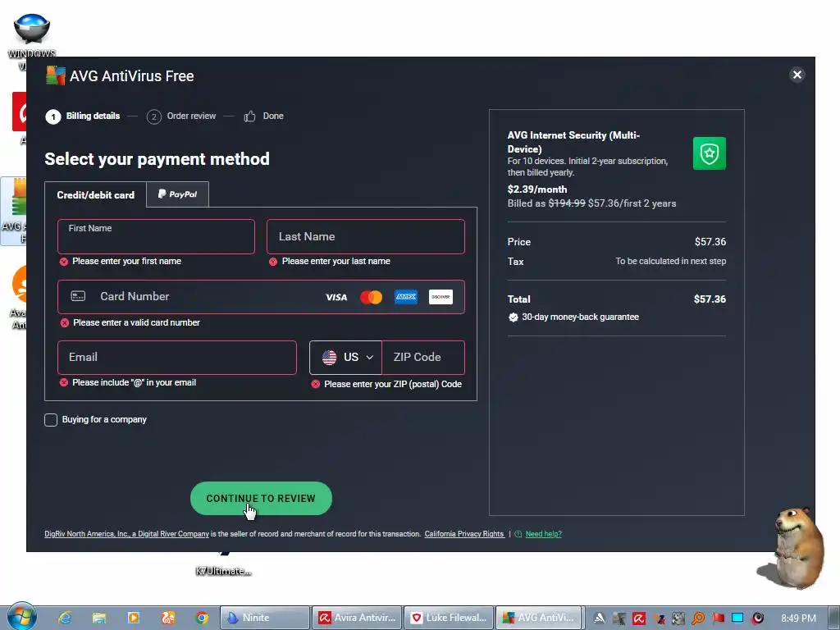Switch to the Luke Filewalker taskbar window
The image size is (840, 630).
click(449, 618)
